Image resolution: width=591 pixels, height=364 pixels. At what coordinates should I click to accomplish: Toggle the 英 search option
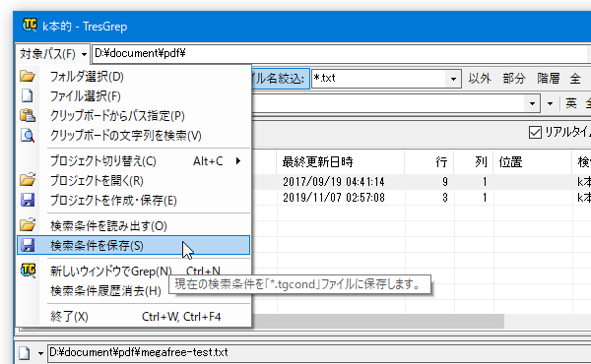click(570, 102)
